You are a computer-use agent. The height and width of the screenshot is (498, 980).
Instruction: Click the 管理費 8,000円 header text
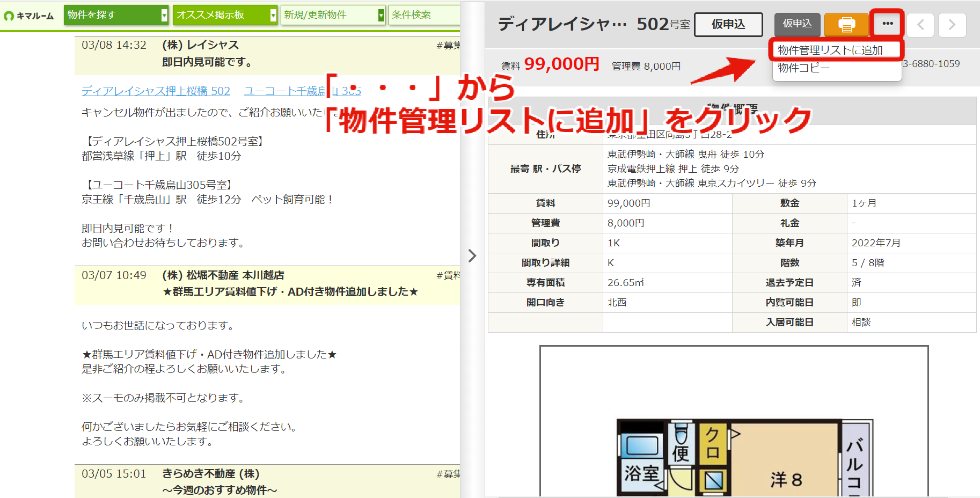click(646, 66)
